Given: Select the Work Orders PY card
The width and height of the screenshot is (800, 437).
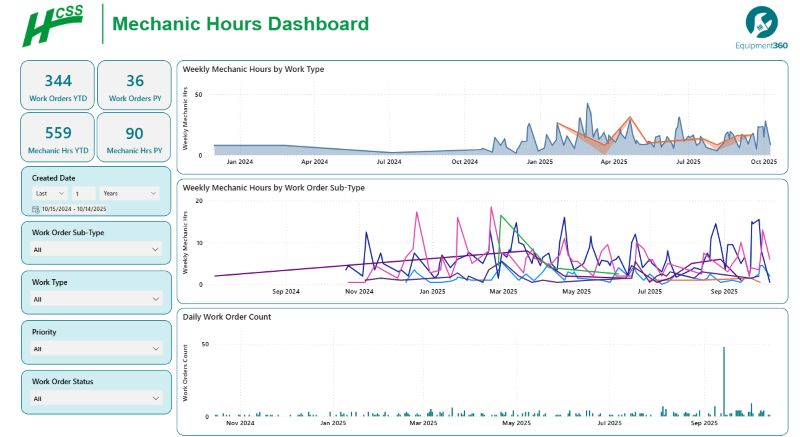Looking at the screenshot, I should pyautogui.click(x=134, y=85).
